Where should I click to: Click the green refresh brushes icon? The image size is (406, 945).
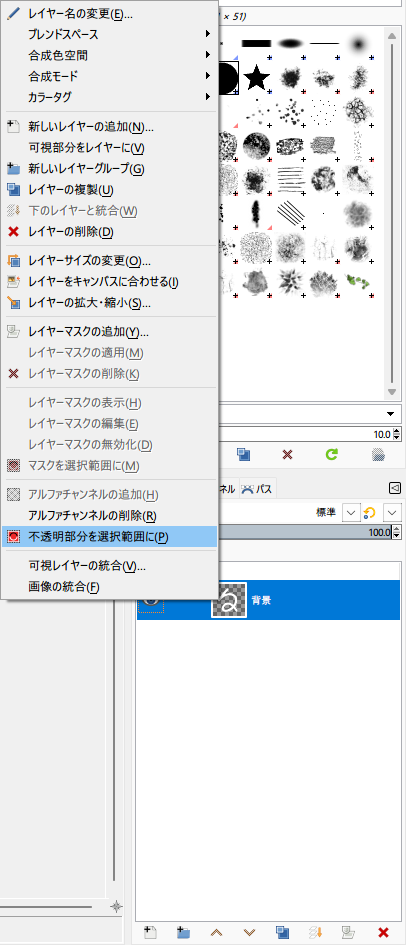click(332, 454)
